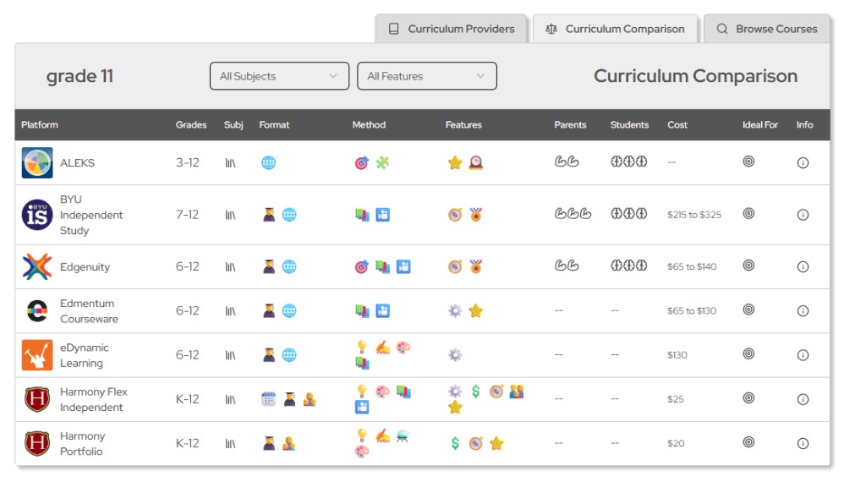
Task: Click subjects books icon for Harmony Flex Independent
Action: pyautogui.click(x=230, y=400)
